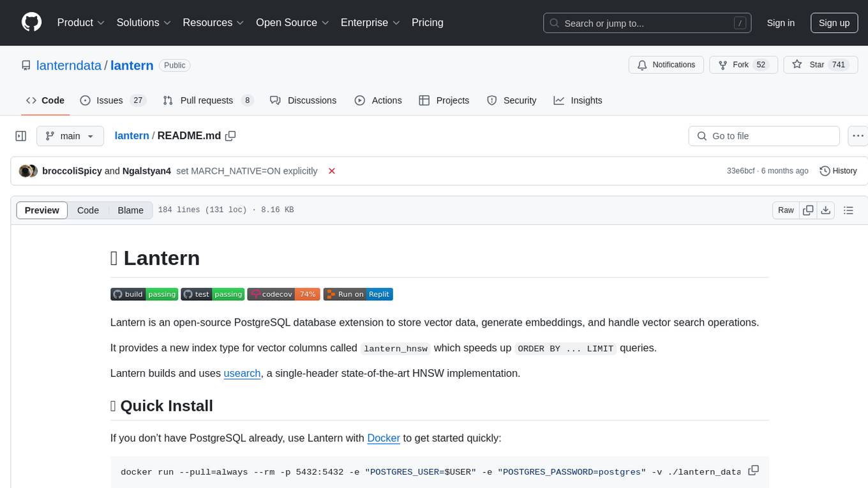This screenshot has height=488, width=868.
Task: Click the codecov 74% badge
Action: (284, 294)
